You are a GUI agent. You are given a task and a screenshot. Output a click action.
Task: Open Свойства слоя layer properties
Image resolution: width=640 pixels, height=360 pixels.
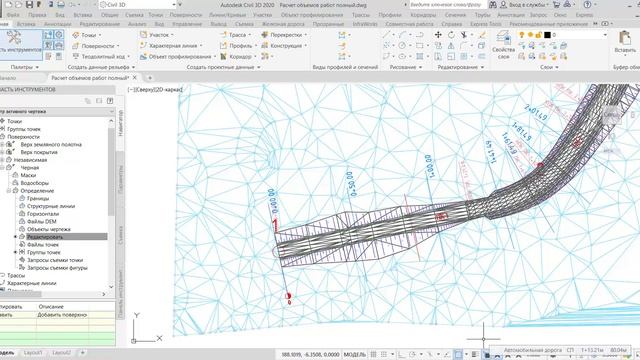pos(503,44)
